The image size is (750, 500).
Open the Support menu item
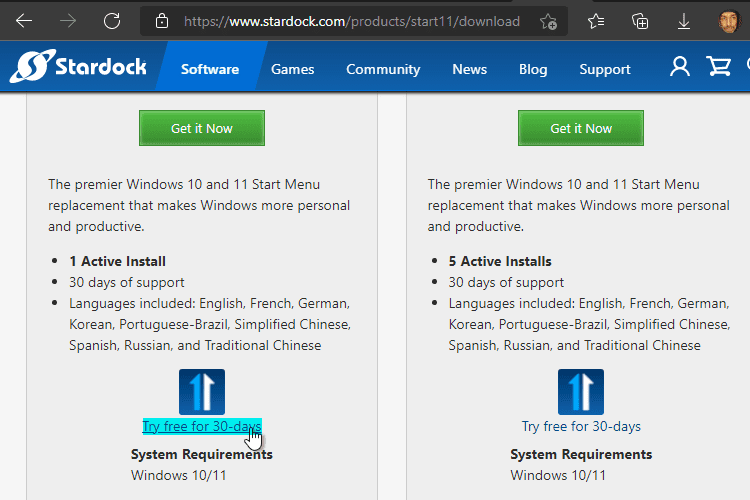point(605,69)
